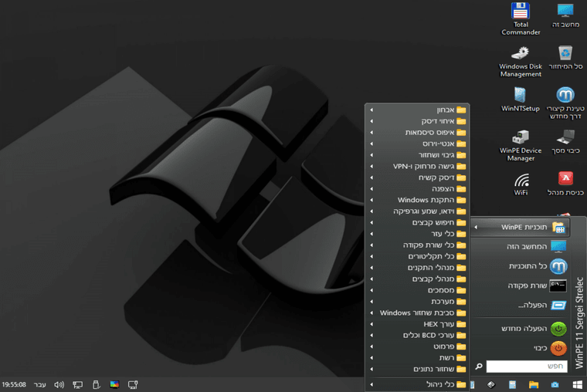The image size is (587, 392).
Task: Select the שורת פקודה menu entry
Action: (x=521, y=286)
